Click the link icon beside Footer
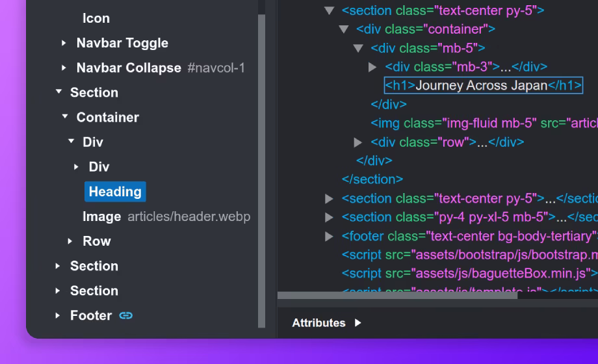598x364 pixels. click(126, 316)
